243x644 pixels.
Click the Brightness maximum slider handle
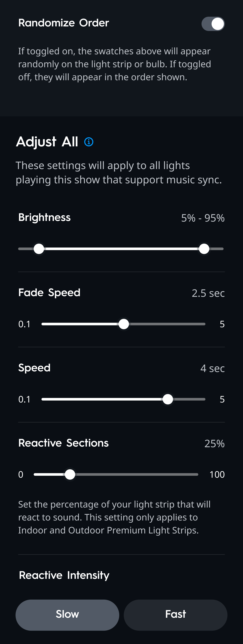tap(204, 249)
